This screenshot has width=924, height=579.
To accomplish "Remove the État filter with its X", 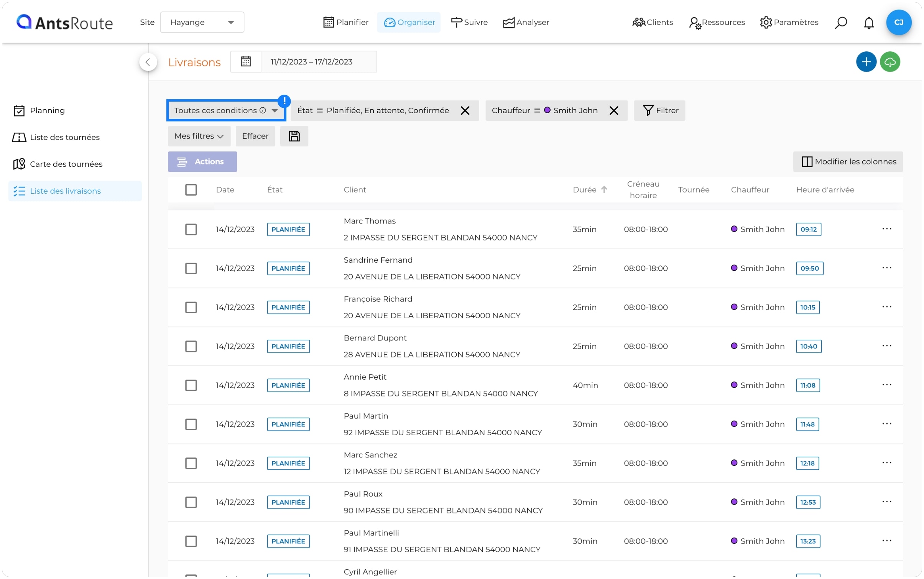I will (465, 110).
